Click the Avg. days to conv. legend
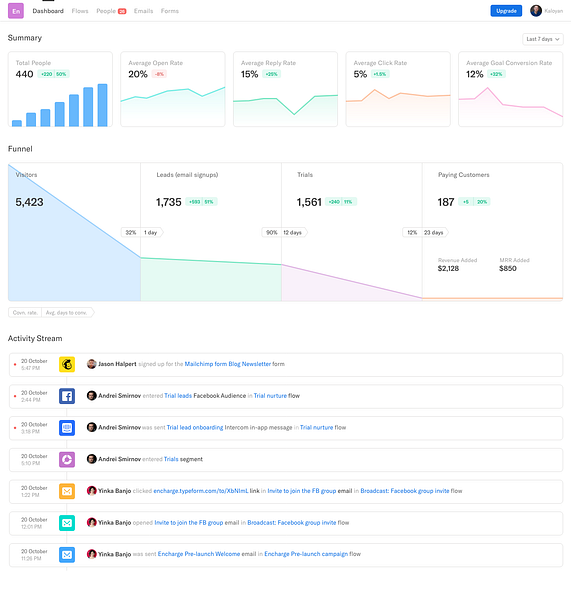 pyautogui.click(x=67, y=313)
